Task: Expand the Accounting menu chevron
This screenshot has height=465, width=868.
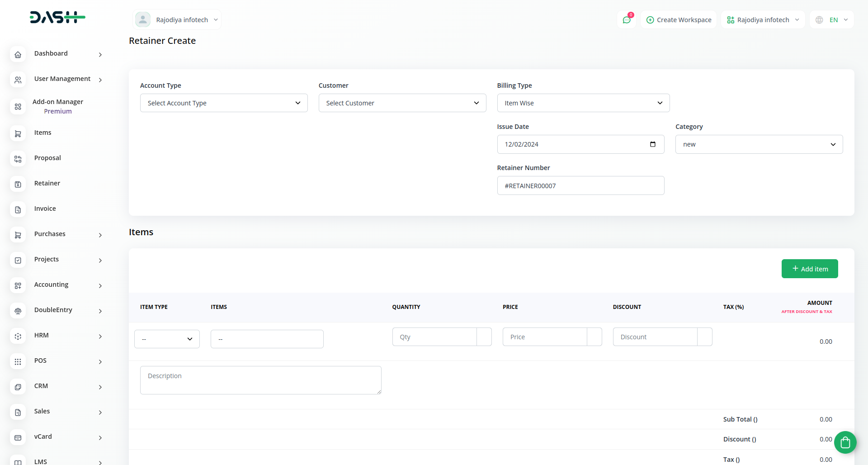Action: click(x=100, y=285)
